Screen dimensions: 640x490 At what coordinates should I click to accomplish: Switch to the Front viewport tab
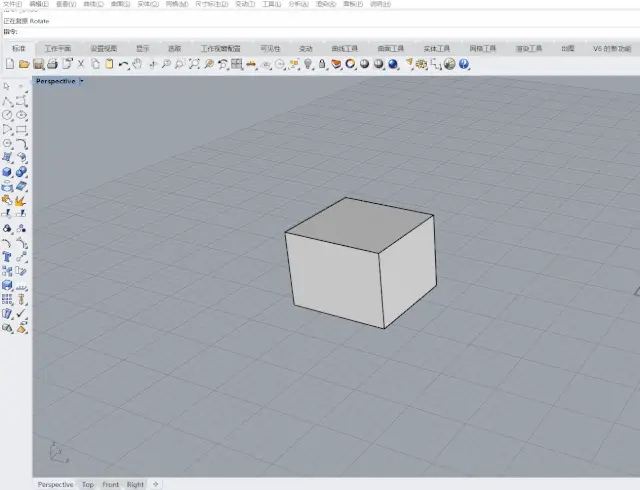pos(111,484)
